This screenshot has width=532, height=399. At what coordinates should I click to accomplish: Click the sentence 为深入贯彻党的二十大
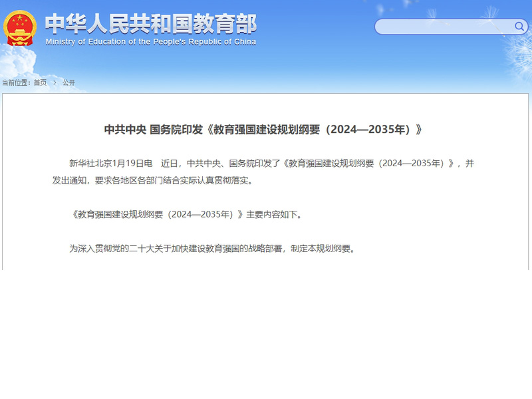212,248
